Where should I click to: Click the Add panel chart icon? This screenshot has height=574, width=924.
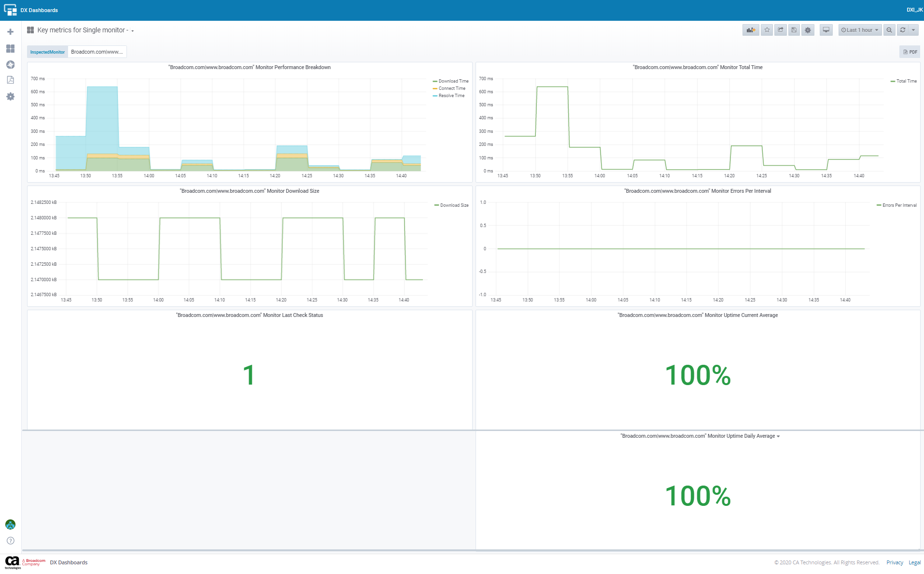click(750, 30)
